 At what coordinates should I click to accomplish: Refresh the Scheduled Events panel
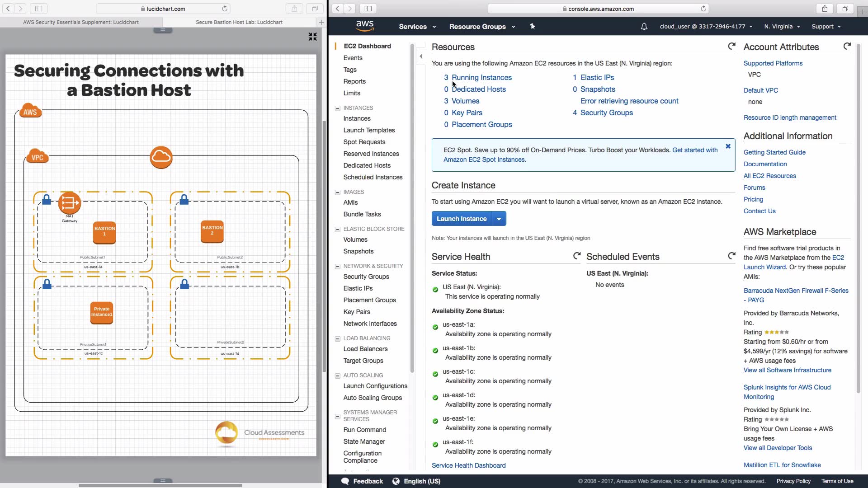pos(731,256)
